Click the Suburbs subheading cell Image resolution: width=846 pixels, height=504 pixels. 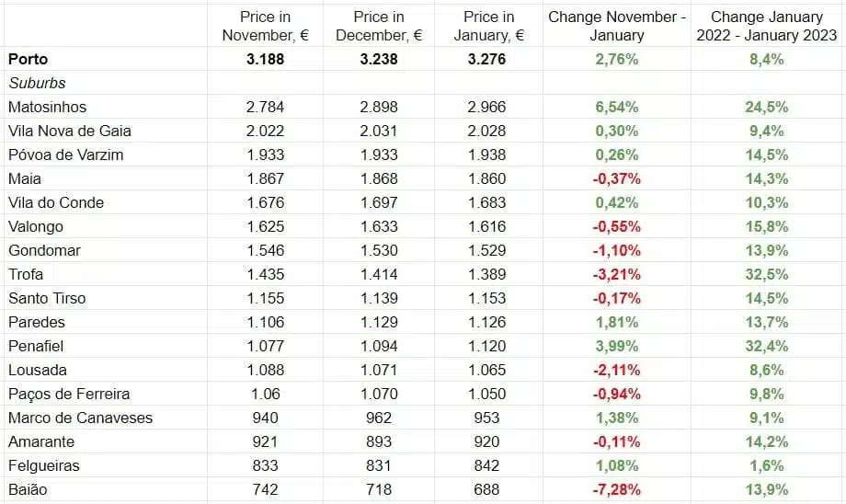37,83
